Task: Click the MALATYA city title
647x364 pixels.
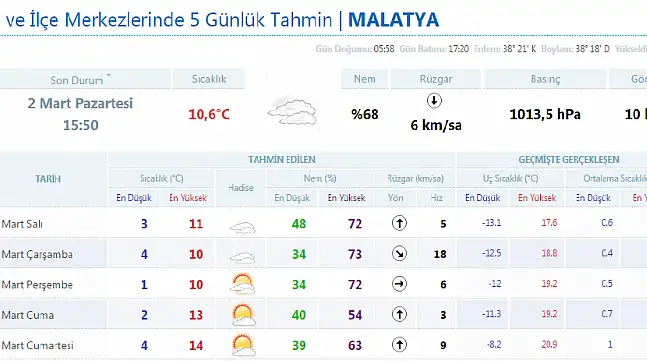Action: (x=394, y=20)
